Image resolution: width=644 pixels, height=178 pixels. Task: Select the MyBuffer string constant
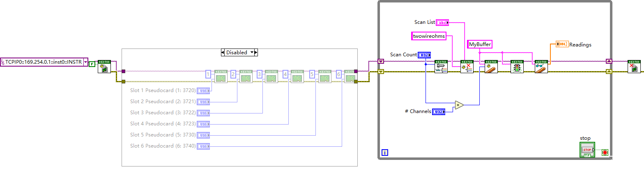[x=479, y=44]
